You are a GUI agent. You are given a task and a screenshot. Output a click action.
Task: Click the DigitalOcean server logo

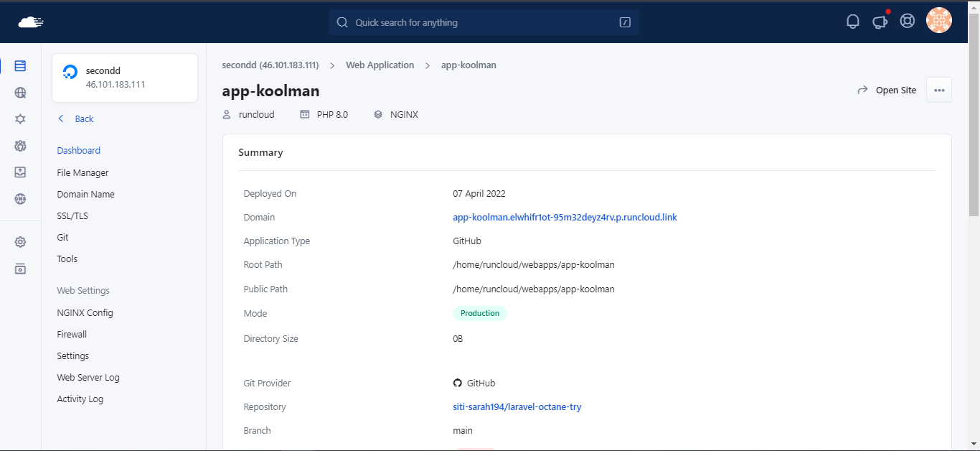point(70,72)
